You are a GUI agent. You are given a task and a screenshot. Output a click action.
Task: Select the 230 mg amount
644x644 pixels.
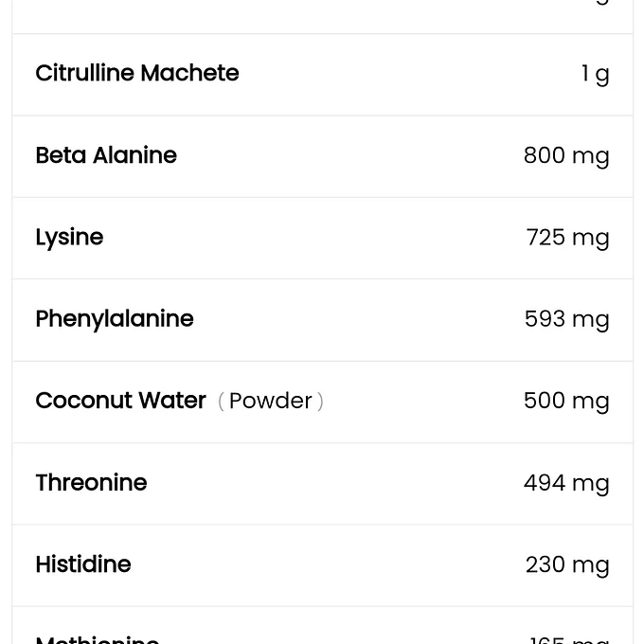566,564
